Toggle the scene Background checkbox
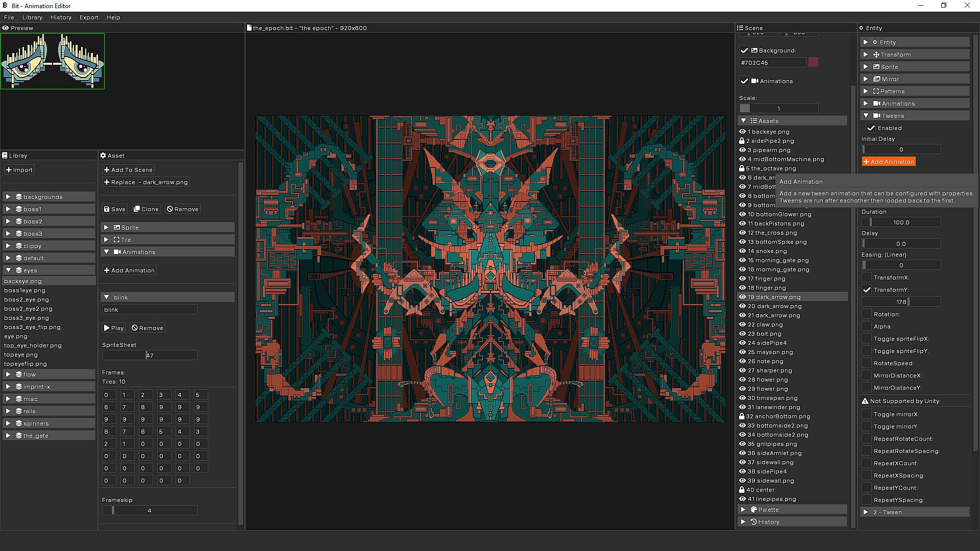 pos(744,51)
